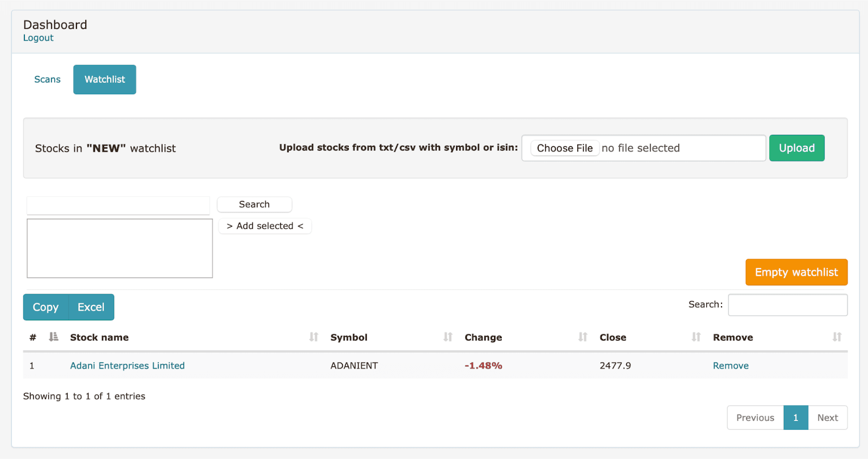Copy the table with Copy button
This screenshot has height=459, width=868.
pyautogui.click(x=46, y=307)
